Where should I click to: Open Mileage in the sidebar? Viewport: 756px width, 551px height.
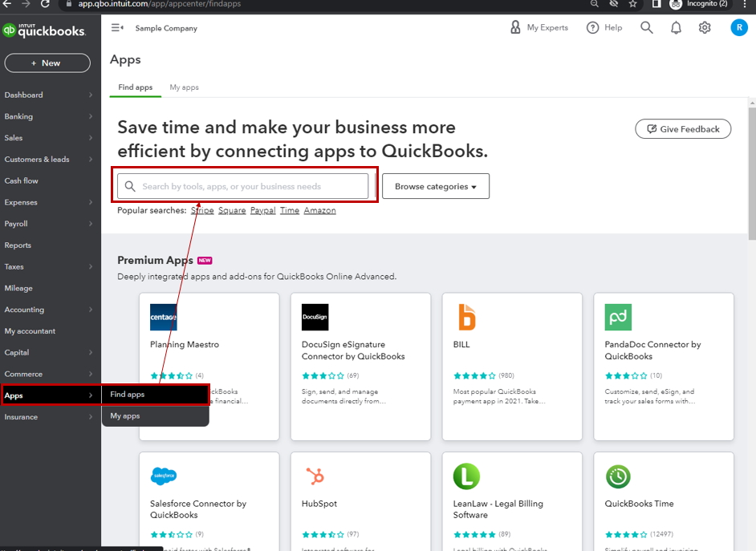(18, 288)
